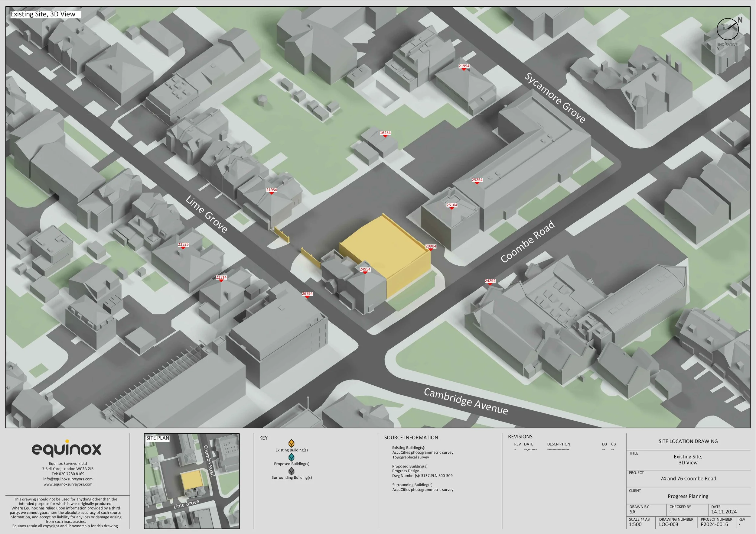Click the 25254 height marker
This screenshot has width=756, height=534.
click(477, 180)
